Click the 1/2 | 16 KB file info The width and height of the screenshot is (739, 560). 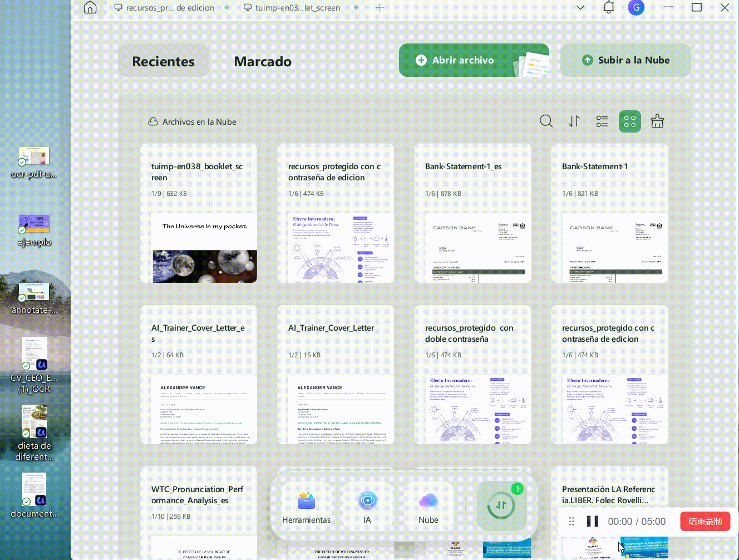(304, 355)
